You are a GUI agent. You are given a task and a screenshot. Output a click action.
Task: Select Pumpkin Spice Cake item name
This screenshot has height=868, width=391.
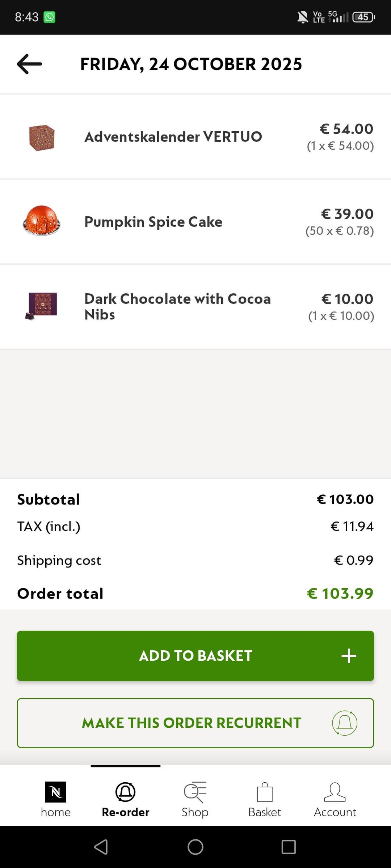153,222
